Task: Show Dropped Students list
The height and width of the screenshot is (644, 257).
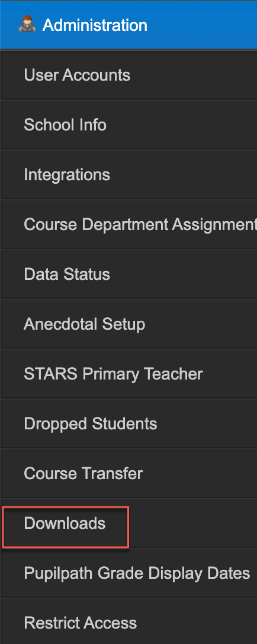Action: [x=128, y=423]
